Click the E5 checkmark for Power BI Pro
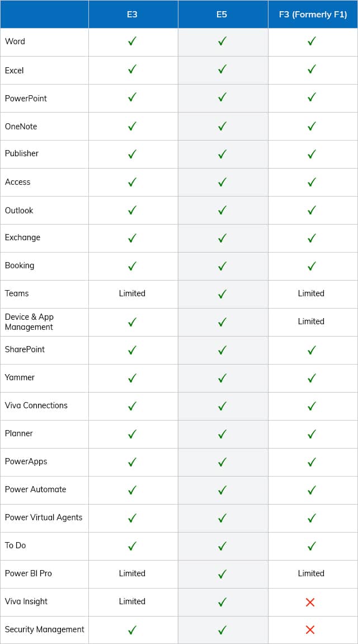 pyautogui.click(x=222, y=574)
